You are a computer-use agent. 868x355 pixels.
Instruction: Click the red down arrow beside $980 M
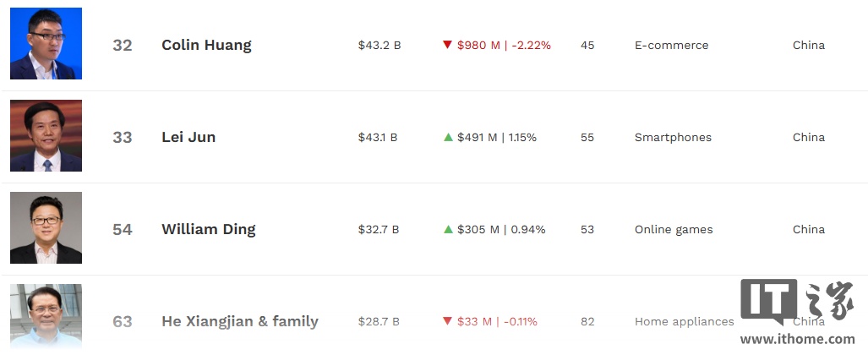(x=448, y=45)
